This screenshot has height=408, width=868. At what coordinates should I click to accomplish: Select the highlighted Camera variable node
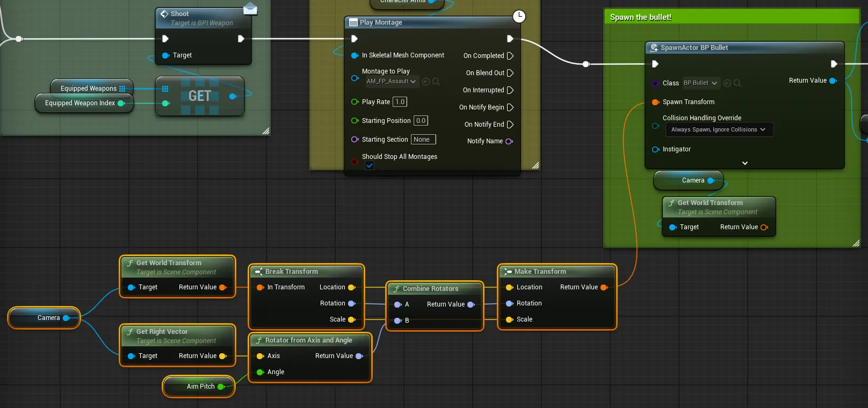click(x=44, y=318)
